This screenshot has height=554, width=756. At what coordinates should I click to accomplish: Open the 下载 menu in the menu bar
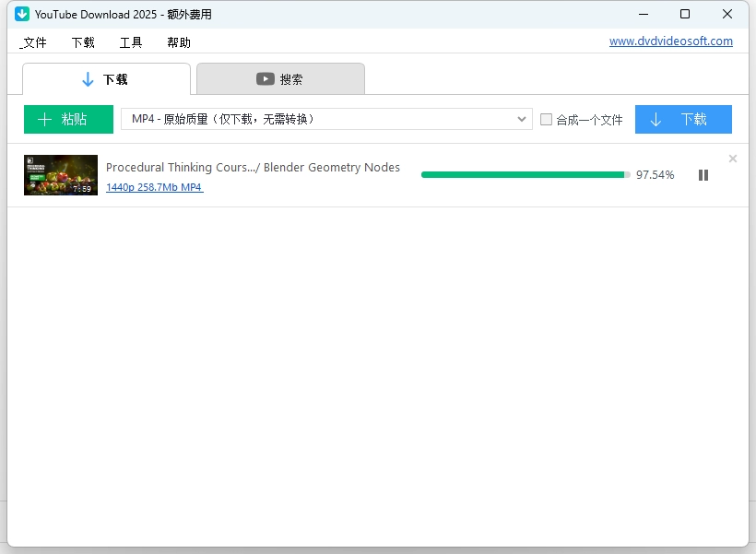(x=83, y=42)
